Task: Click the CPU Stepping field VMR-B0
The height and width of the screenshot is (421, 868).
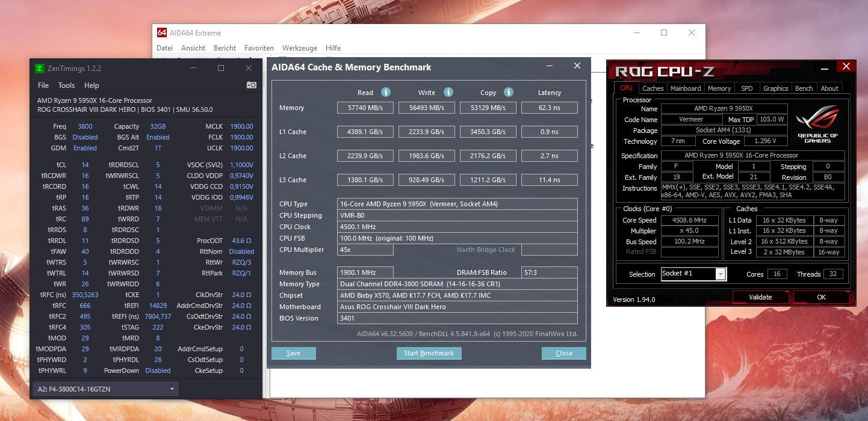Action: pos(457,215)
